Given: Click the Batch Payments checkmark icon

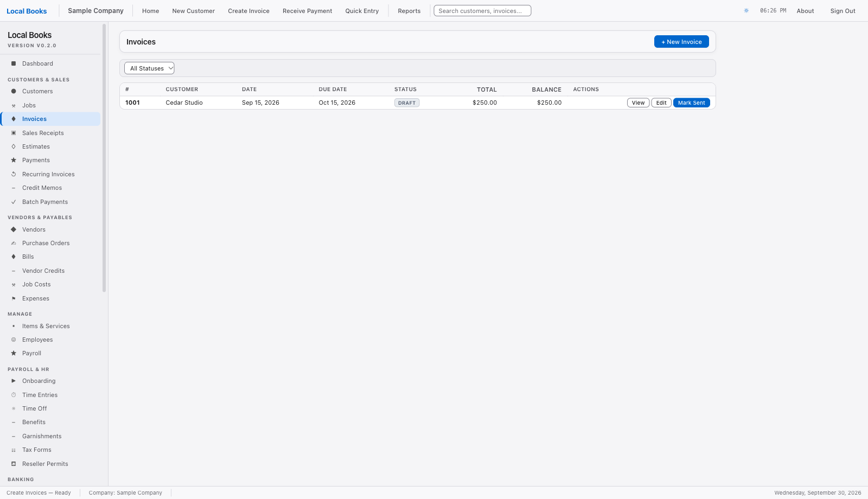Looking at the screenshot, I should coord(14,202).
